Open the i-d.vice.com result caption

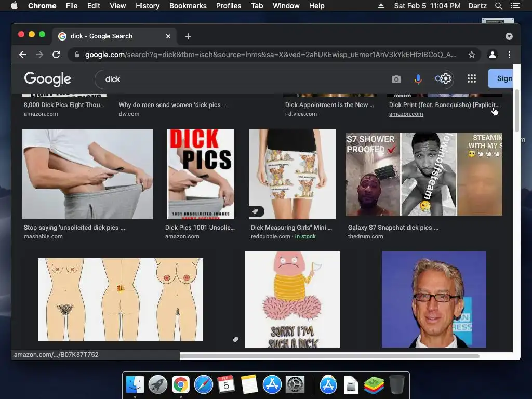pyautogui.click(x=301, y=114)
